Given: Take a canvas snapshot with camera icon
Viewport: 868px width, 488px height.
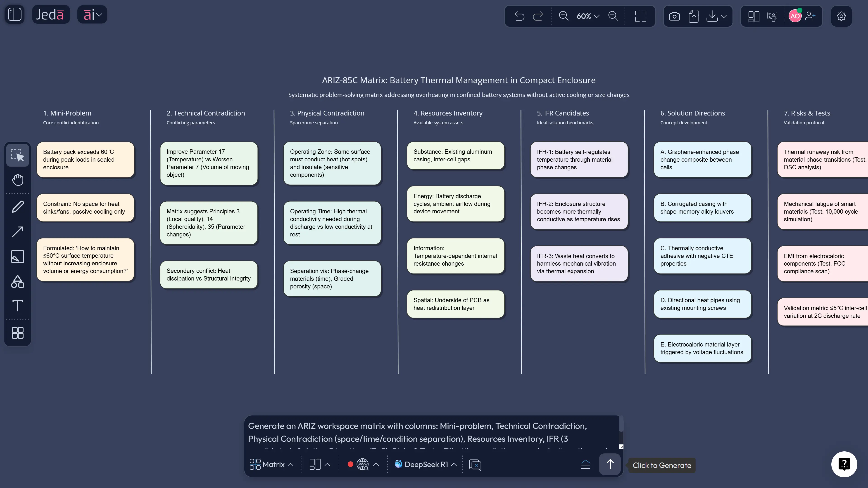Looking at the screenshot, I should (674, 16).
